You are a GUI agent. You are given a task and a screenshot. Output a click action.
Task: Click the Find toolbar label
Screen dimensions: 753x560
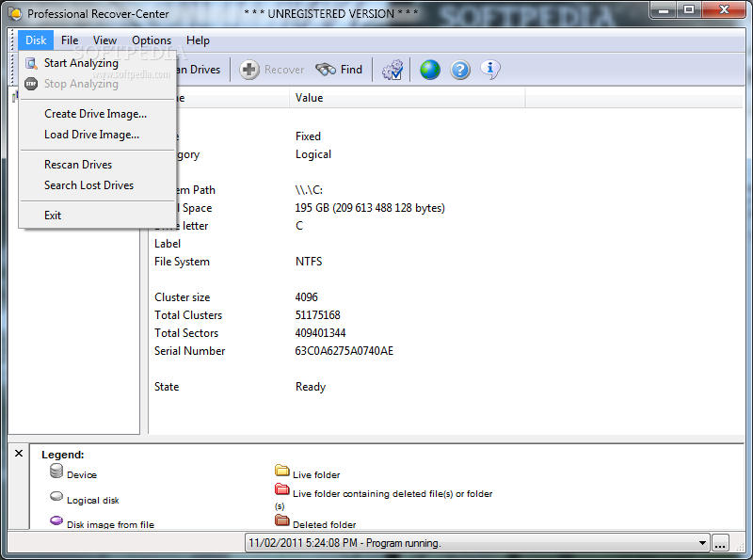[351, 71]
